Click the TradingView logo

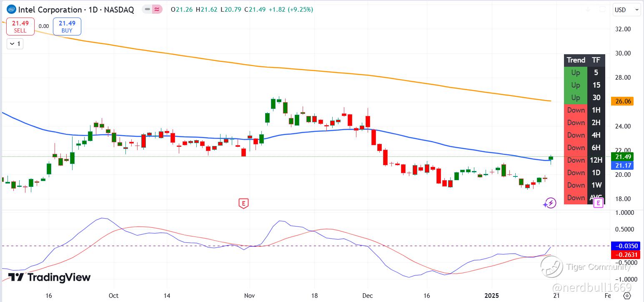pos(49,277)
